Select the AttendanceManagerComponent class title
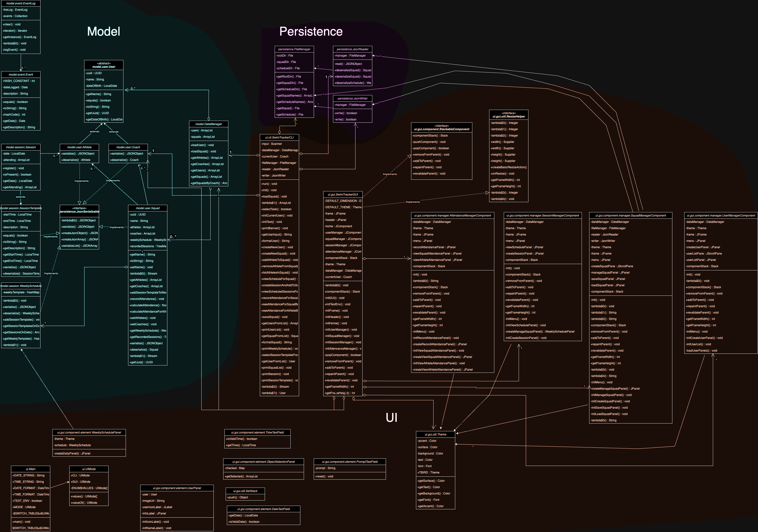The height and width of the screenshot is (532, 758). (452, 216)
